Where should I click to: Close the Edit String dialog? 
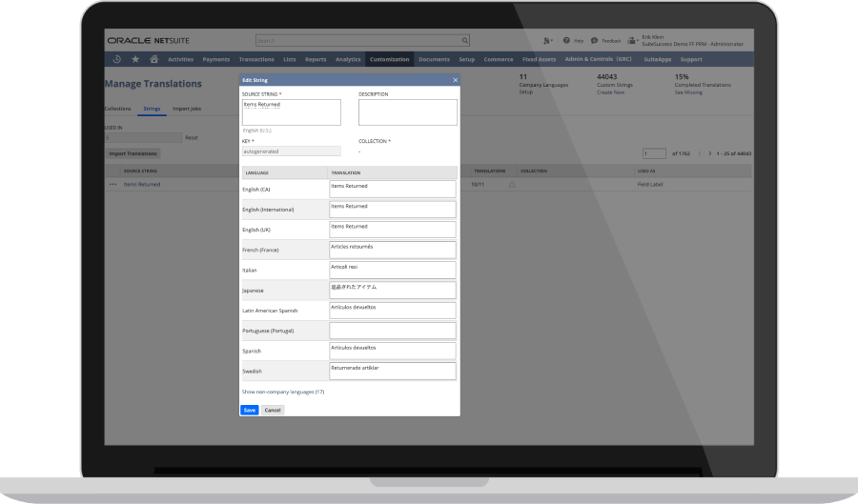click(455, 80)
